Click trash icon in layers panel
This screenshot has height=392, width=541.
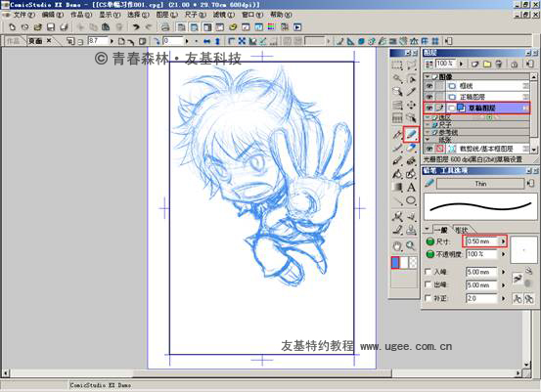499,65
